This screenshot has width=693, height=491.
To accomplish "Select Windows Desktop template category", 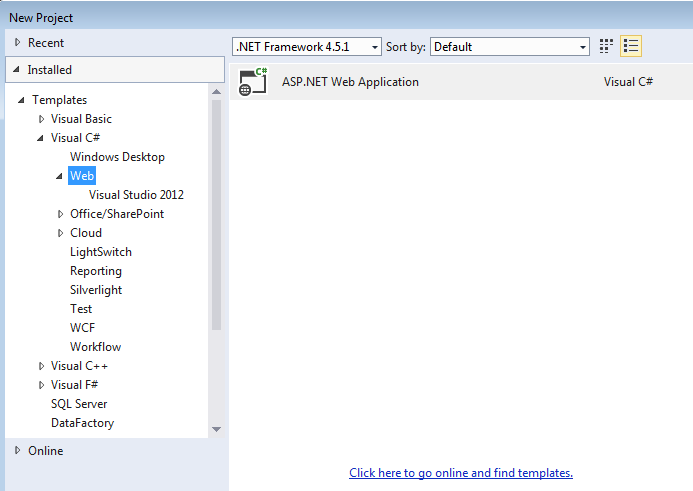I will click(117, 157).
